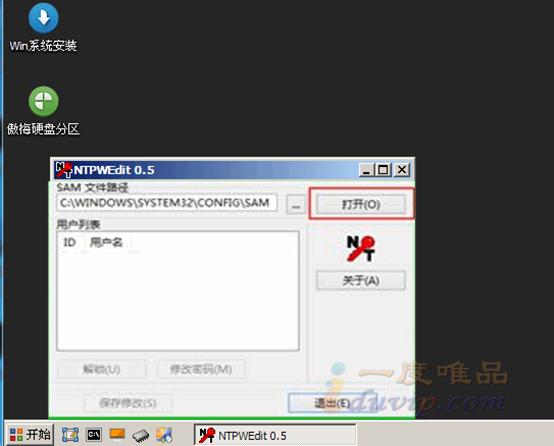Click into the SAM file path field

[167, 203]
